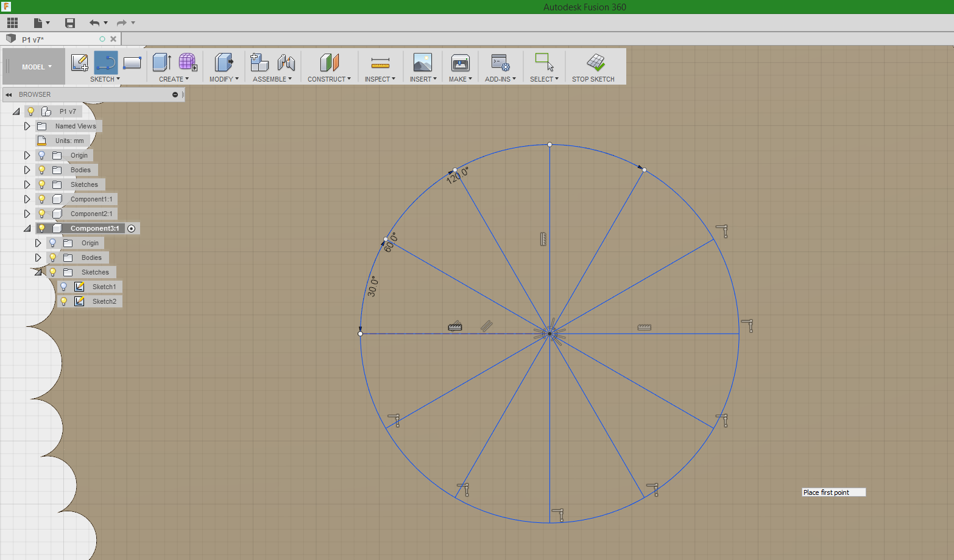Open the MODEL workspace dropdown
This screenshot has height=560, width=954.
[37, 67]
